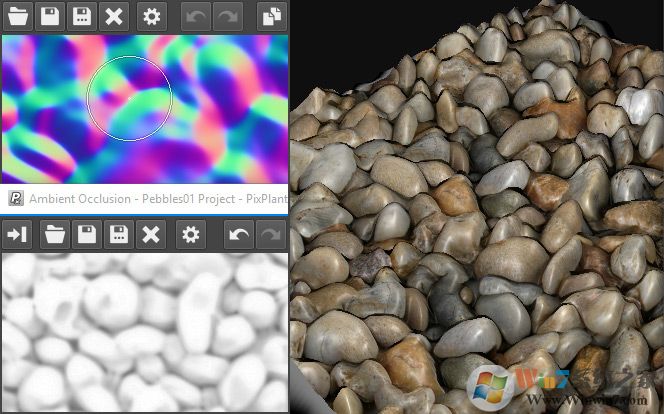Screen dimensions: 664x414
Task: Open normal map settings gear
Action: coord(151,16)
